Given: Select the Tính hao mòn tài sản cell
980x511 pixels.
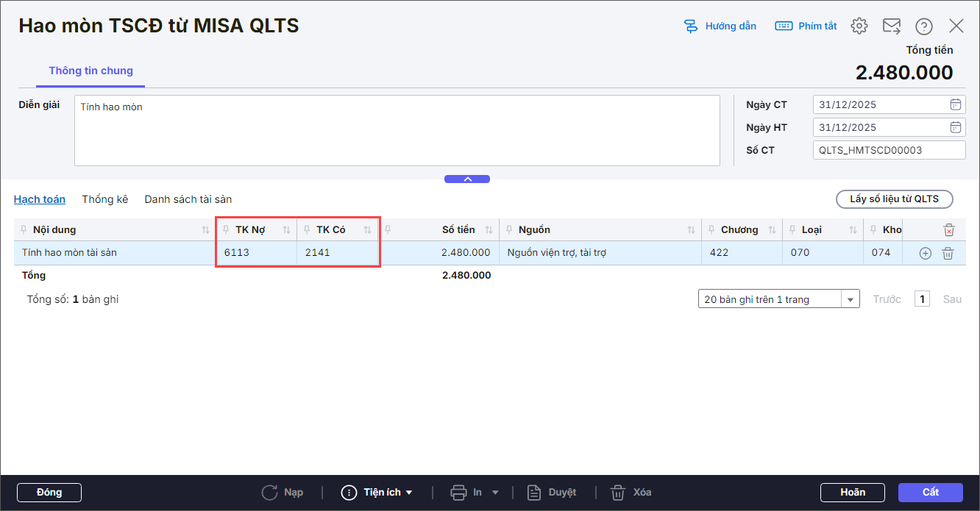Looking at the screenshot, I should [115, 253].
